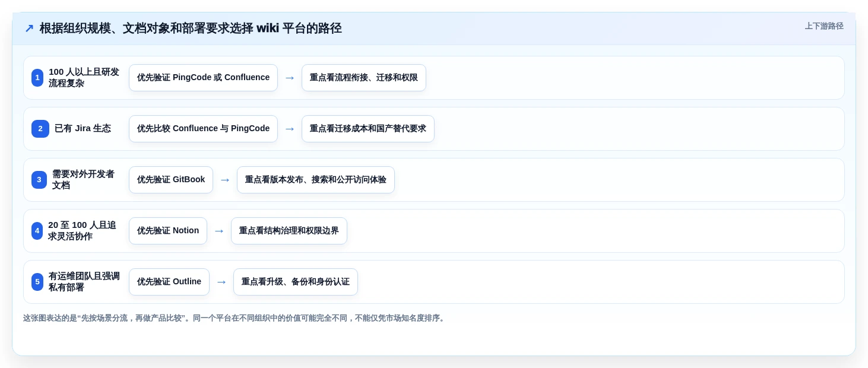Click the number 2 step badge
Viewport: 868px width, 368px height.
tap(40, 129)
